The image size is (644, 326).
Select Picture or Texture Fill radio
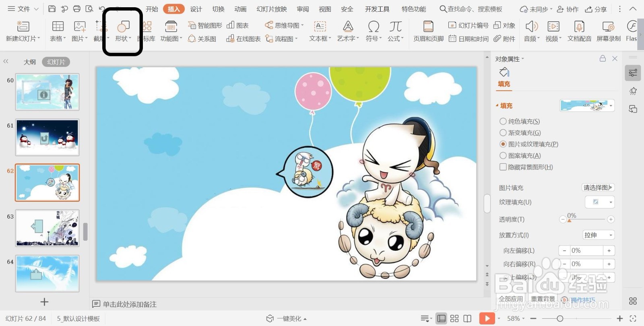pyautogui.click(x=503, y=144)
